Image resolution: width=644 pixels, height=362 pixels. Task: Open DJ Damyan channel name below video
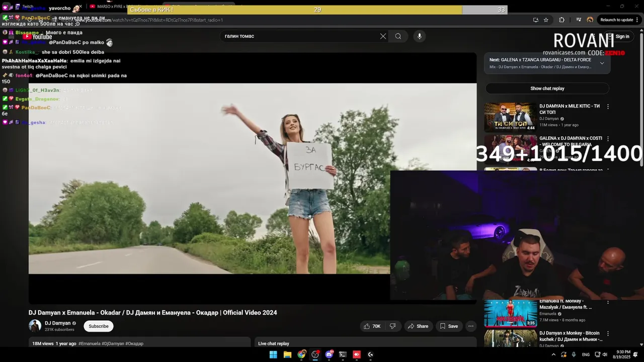click(x=58, y=323)
